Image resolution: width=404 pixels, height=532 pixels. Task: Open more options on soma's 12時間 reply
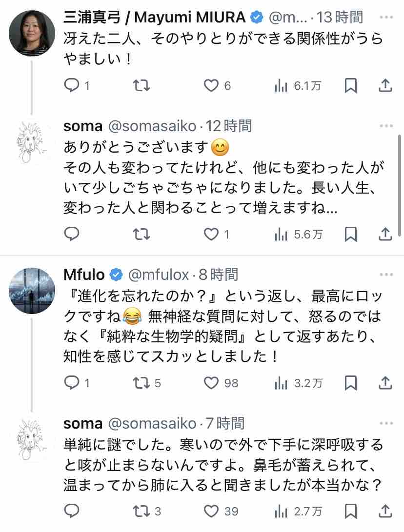(x=386, y=127)
